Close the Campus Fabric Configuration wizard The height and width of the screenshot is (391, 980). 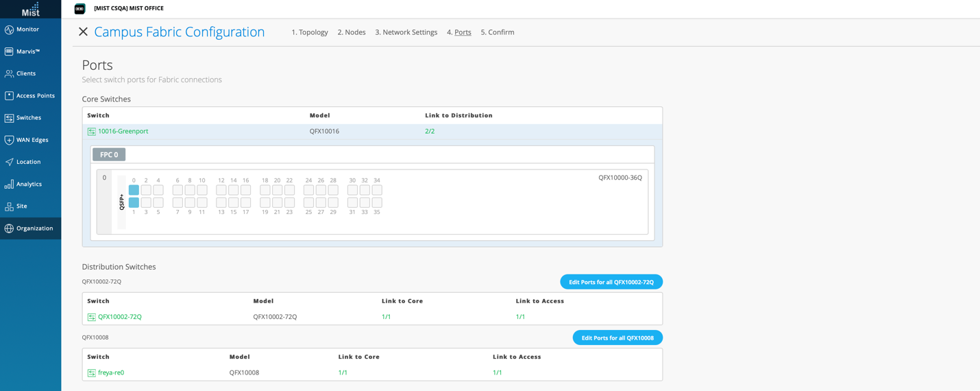pyautogui.click(x=83, y=32)
